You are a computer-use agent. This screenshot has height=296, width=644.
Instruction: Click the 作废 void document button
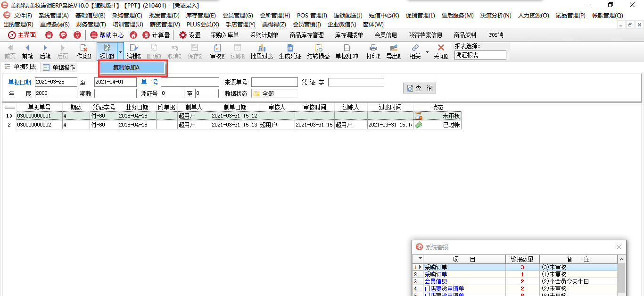(x=83, y=51)
